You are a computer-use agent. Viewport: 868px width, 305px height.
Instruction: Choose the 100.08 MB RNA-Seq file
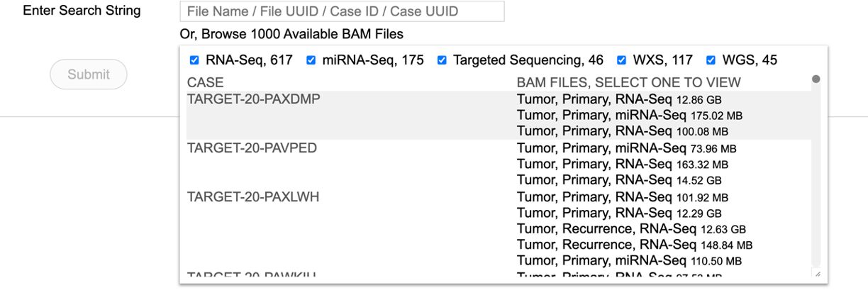point(622,131)
